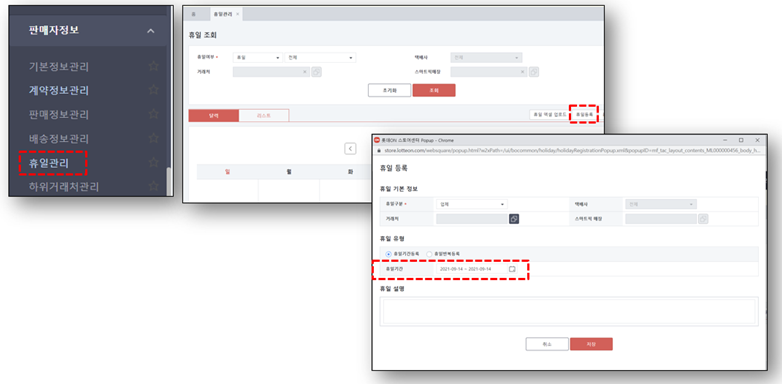Screen dimensions: 782x386
Task: Click the sidebar vertical scrollbar
Action: click(x=169, y=182)
